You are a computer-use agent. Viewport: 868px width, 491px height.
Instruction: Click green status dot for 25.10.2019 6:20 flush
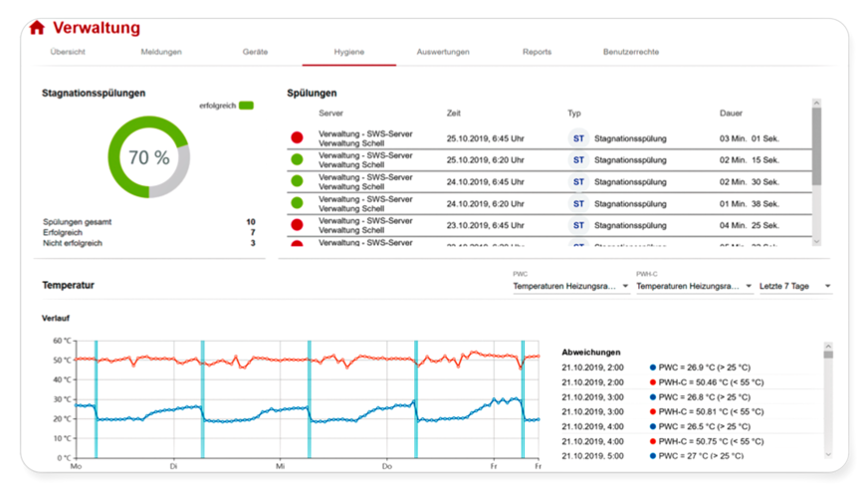[297, 159]
